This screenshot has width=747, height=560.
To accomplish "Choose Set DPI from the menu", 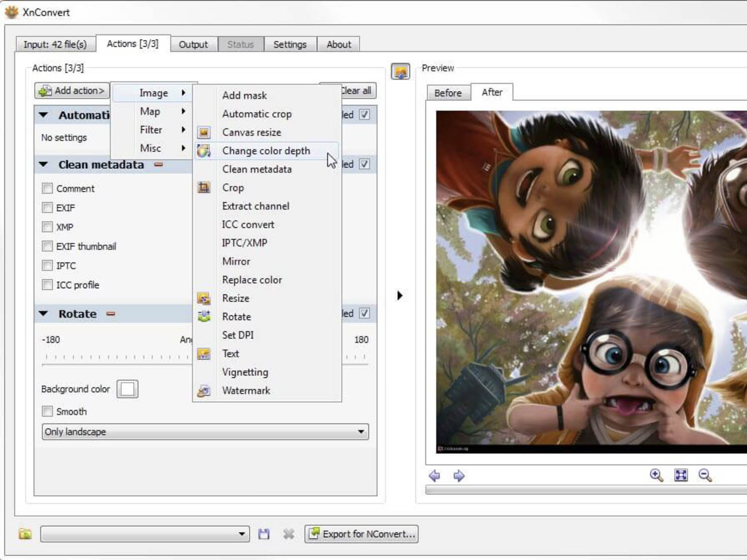I will 267,335.
